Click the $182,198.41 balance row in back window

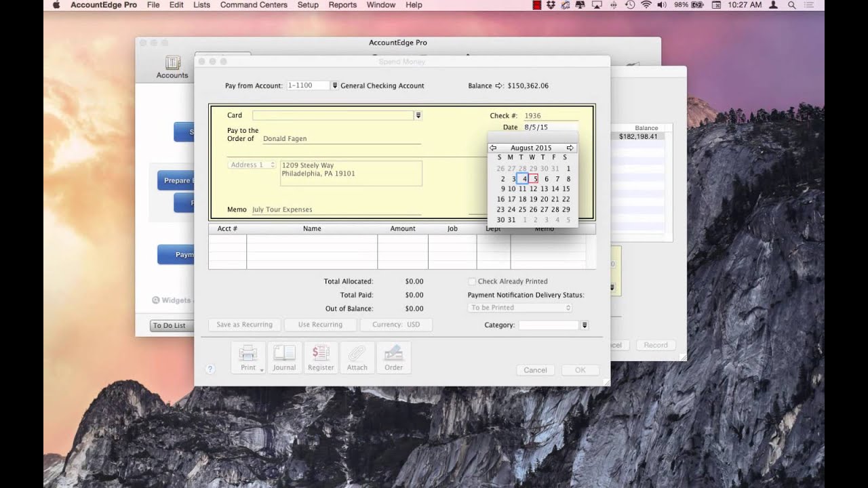[638, 136]
